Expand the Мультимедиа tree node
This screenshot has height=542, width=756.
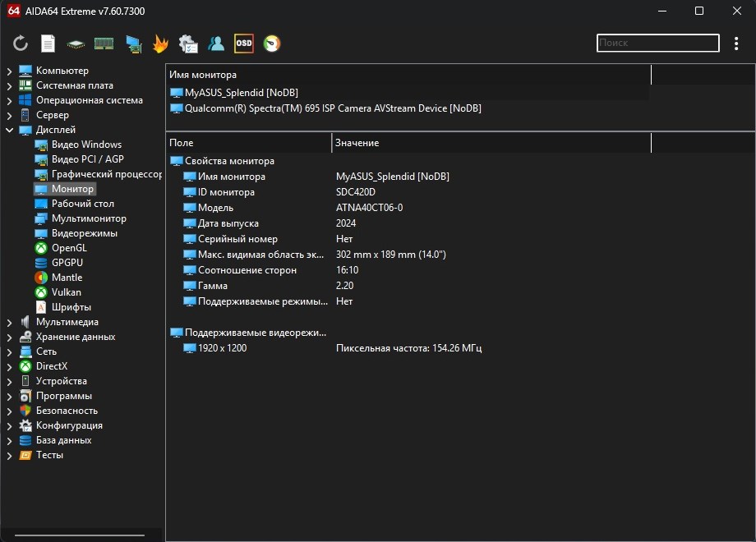pos(9,323)
